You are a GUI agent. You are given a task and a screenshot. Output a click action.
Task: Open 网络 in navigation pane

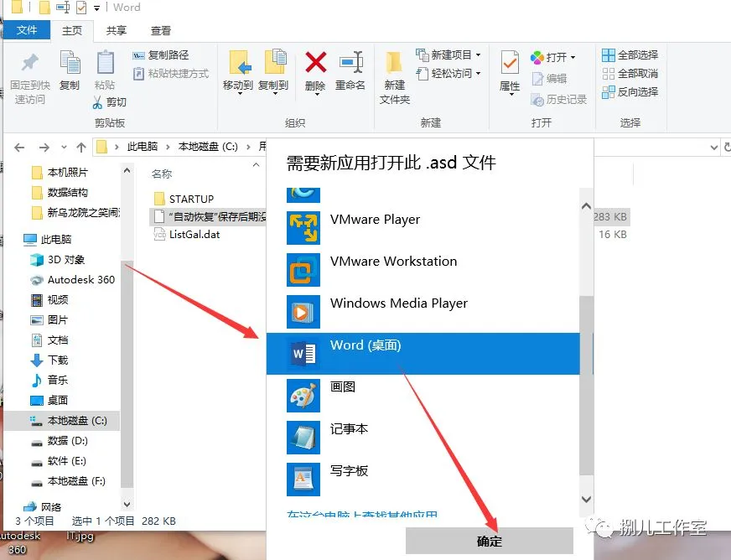(44, 507)
